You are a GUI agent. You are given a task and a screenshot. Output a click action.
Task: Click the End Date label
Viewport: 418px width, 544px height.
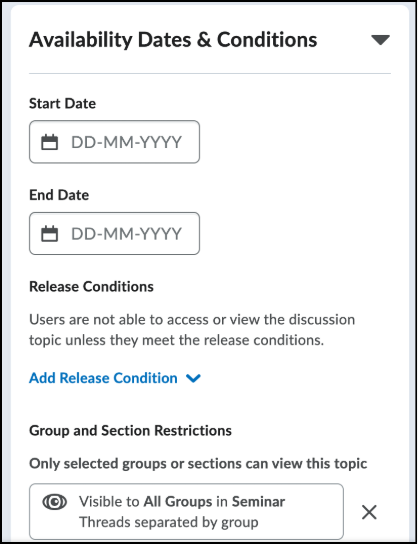59,195
